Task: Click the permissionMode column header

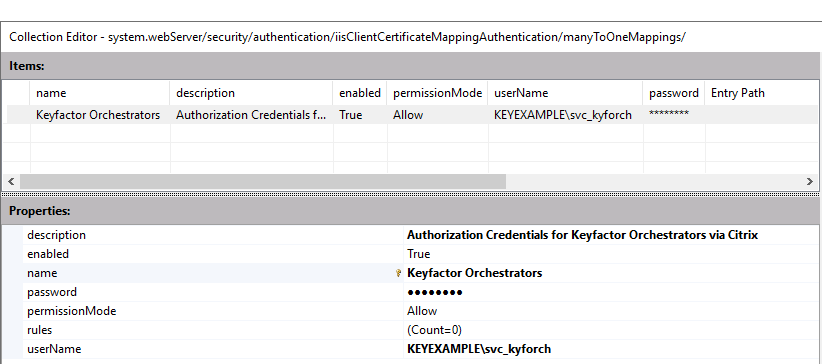Action: (x=437, y=93)
